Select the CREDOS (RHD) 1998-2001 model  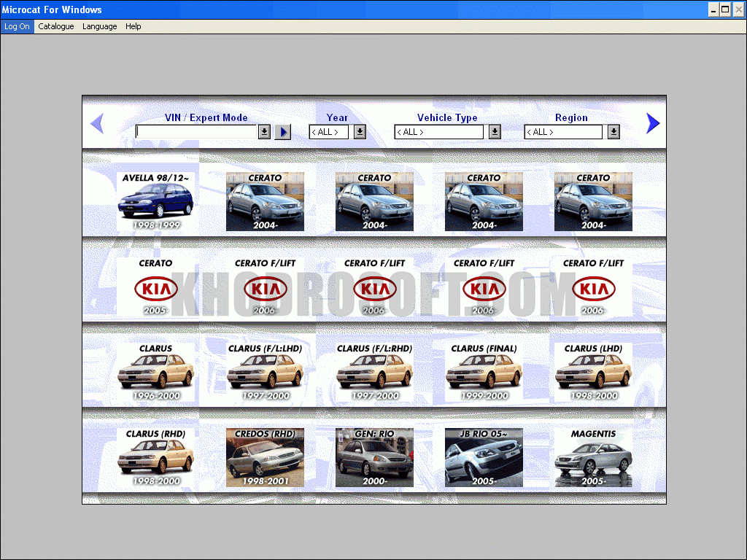pyautogui.click(x=265, y=457)
